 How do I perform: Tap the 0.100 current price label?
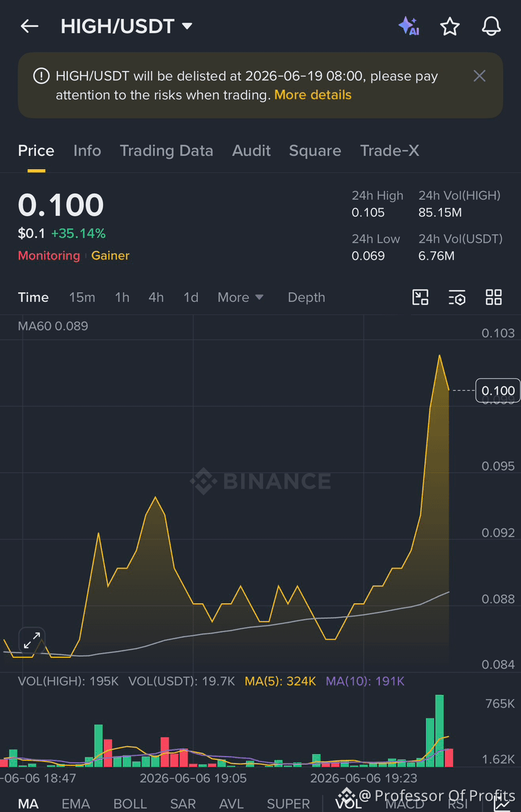point(498,391)
